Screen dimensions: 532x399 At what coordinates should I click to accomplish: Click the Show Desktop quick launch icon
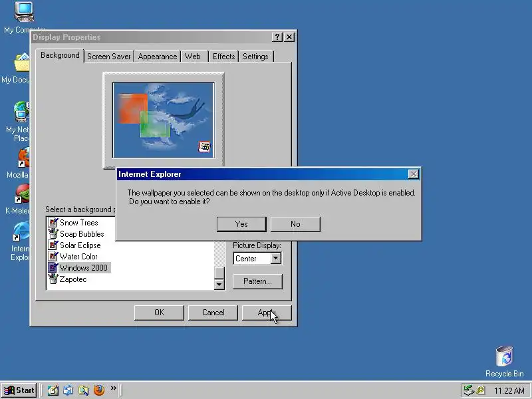point(53,390)
